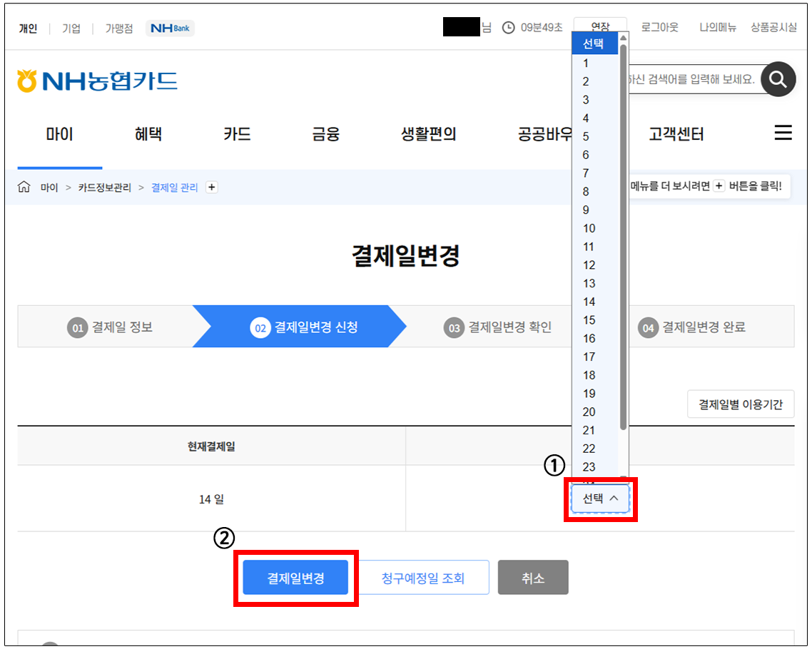Click the home icon in breadcrumb
Viewport: 812px width, 649px height.
click(24, 187)
